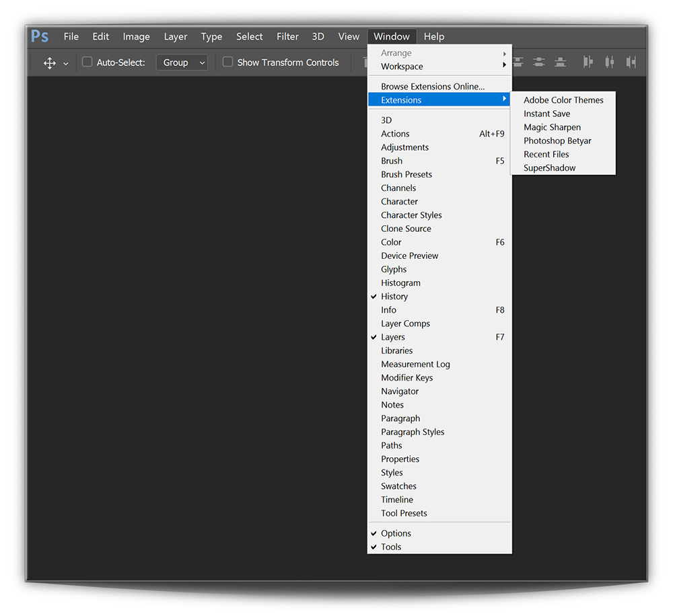673x616 pixels.
Task: Open the Swatches panel from the Window menu
Action: click(x=398, y=486)
